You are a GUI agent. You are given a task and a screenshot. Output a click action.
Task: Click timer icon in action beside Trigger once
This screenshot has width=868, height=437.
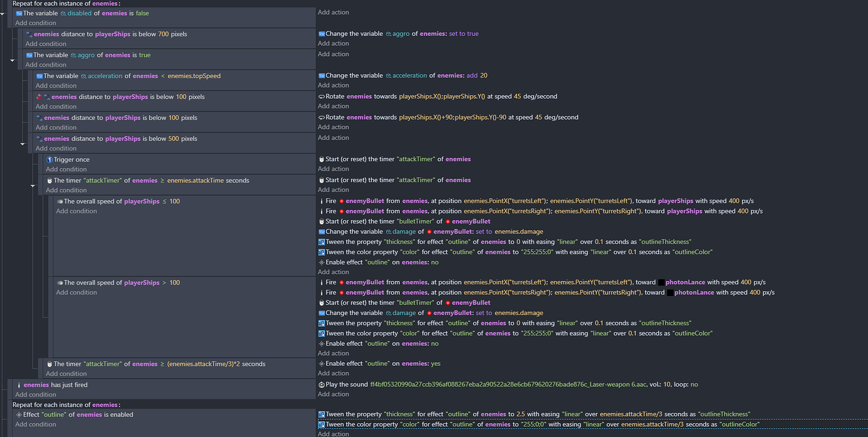(321, 159)
